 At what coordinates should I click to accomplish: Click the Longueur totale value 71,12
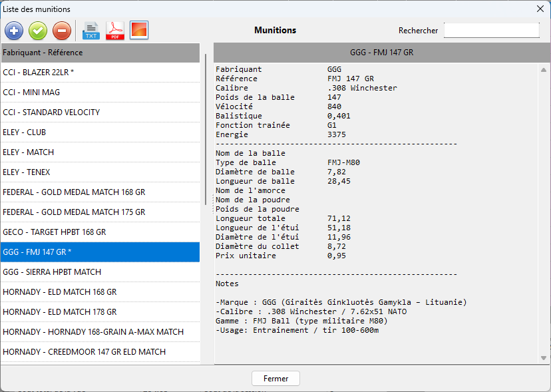pyautogui.click(x=339, y=218)
